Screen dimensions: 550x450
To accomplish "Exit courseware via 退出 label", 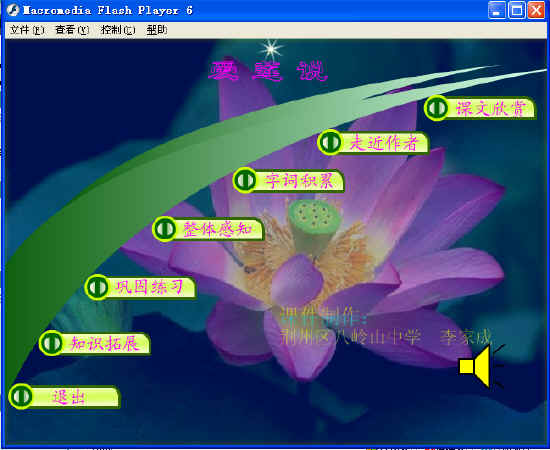I will pyautogui.click(x=76, y=397).
